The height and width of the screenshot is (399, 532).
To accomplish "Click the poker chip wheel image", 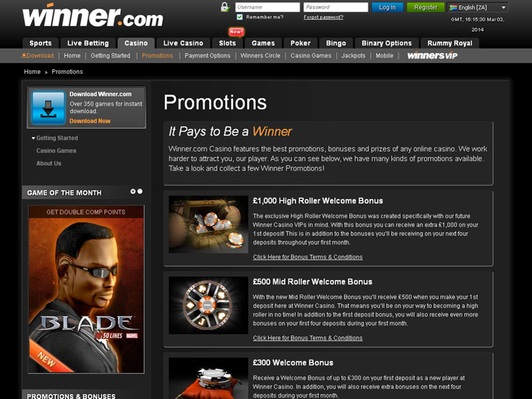I will (x=208, y=305).
